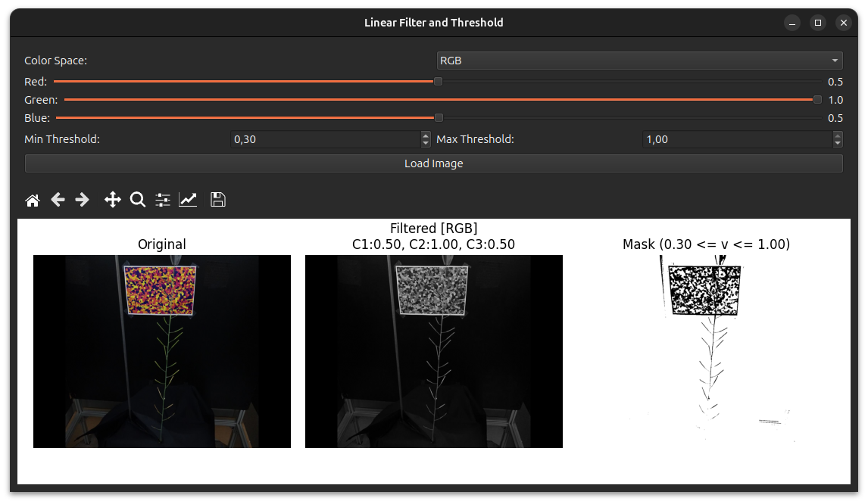Viewport: 868px width, 504px height.
Task: Click the Max Threshold label
Action: click(x=475, y=139)
